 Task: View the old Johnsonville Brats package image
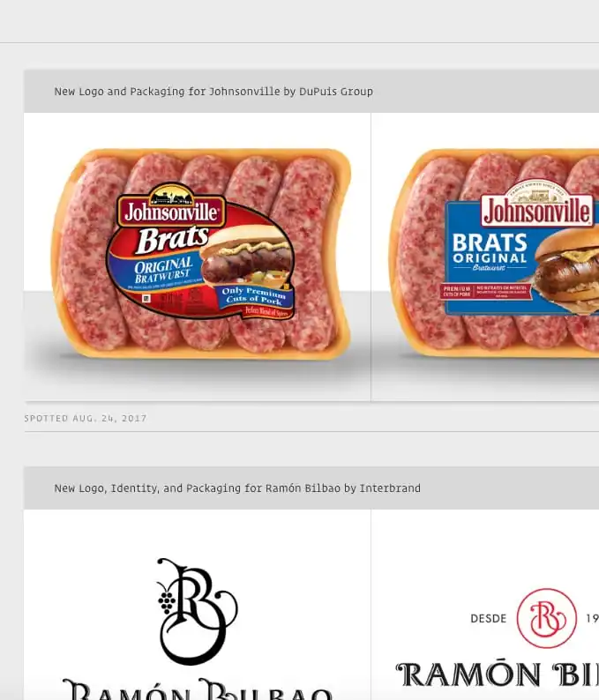(x=201, y=254)
